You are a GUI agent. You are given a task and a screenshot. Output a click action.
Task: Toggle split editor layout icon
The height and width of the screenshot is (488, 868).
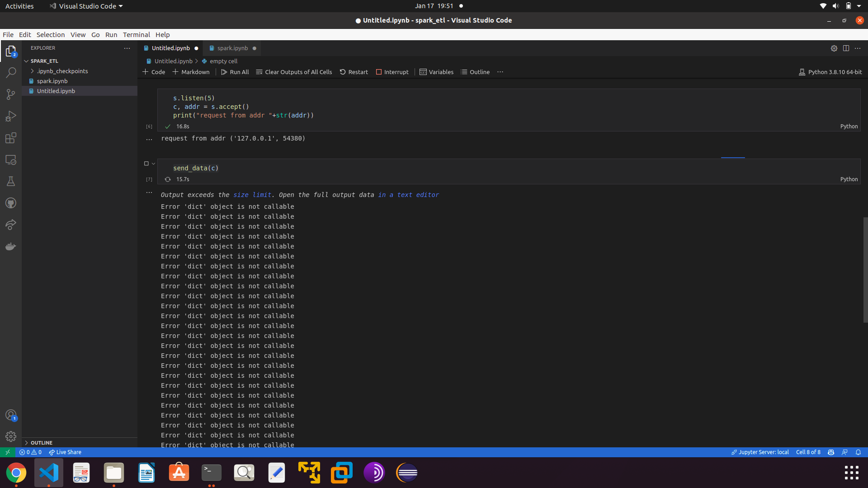pyautogui.click(x=846, y=48)
